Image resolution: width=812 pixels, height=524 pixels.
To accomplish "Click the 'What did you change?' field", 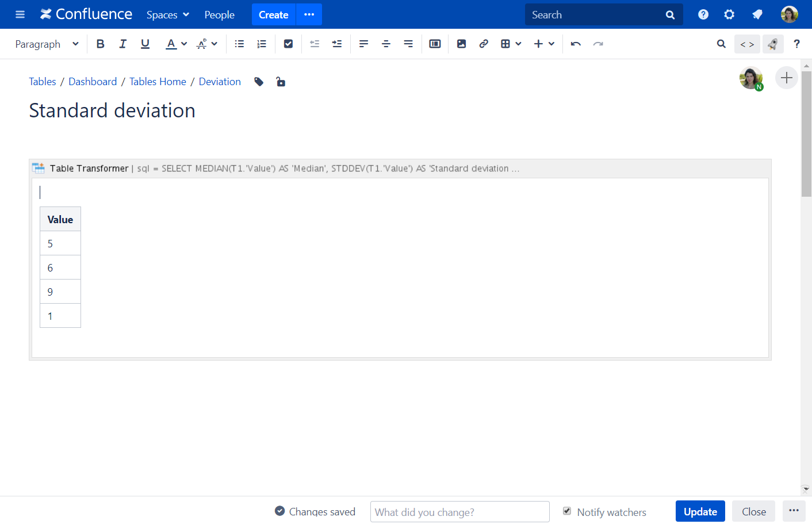I will click(459, 512).
